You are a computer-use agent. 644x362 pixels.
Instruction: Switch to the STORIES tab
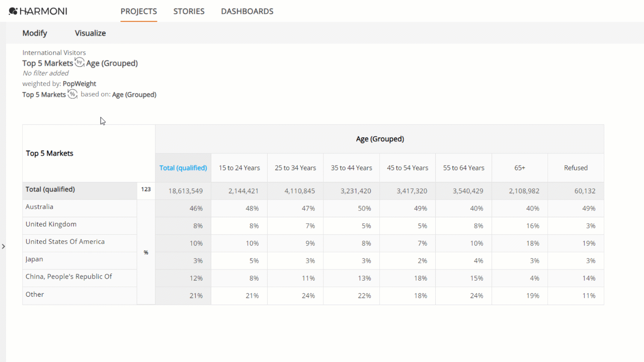click(189, 11)
